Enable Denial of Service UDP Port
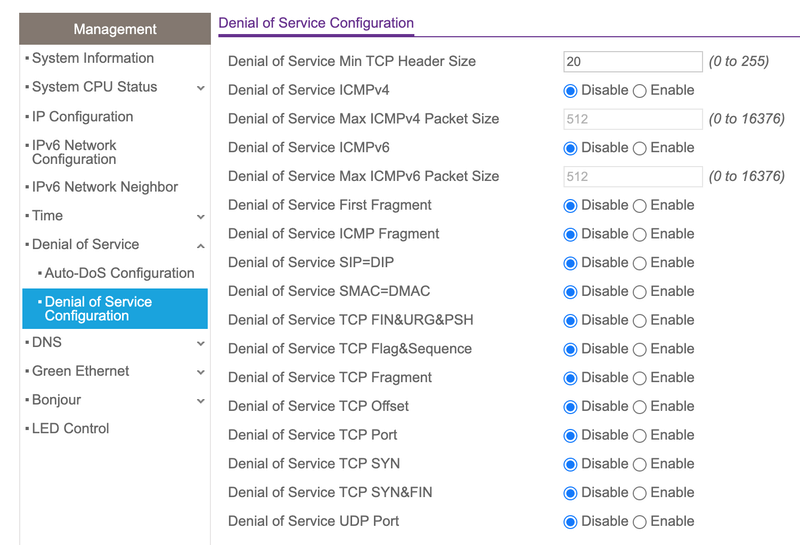Image resolution: width=800 pixels, height=545 pixels. [640, 522]
